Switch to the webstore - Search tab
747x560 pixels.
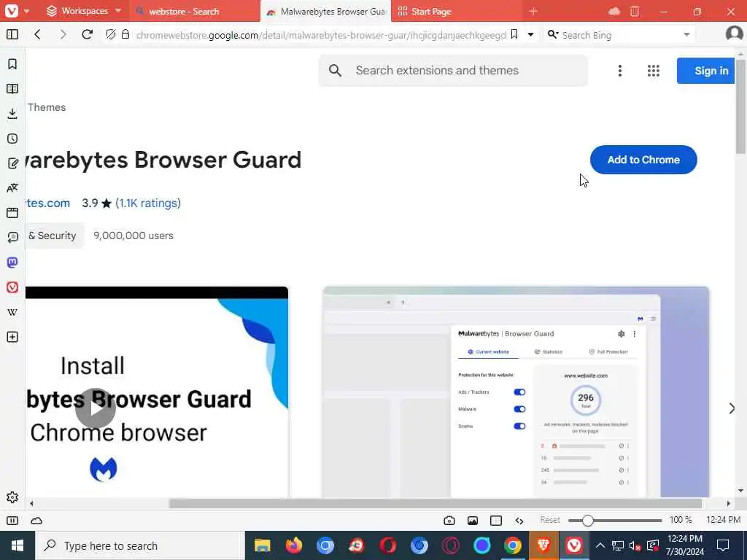pyautogui.click(x=195, y=11)
